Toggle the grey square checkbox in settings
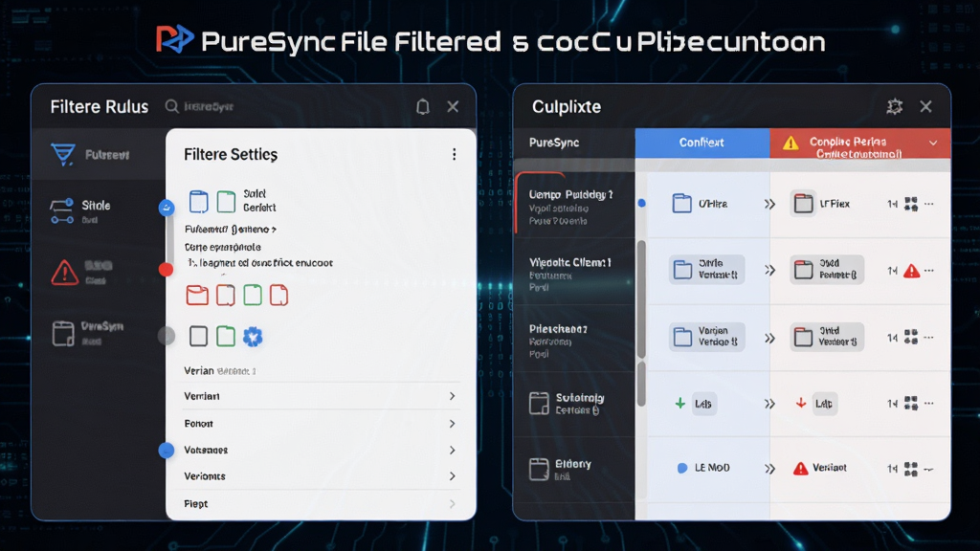 click(x=198, y=336)
